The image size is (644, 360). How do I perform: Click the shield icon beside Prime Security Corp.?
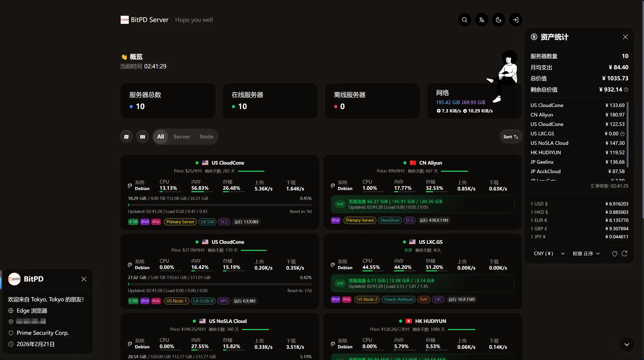click(x=11, y=333)
